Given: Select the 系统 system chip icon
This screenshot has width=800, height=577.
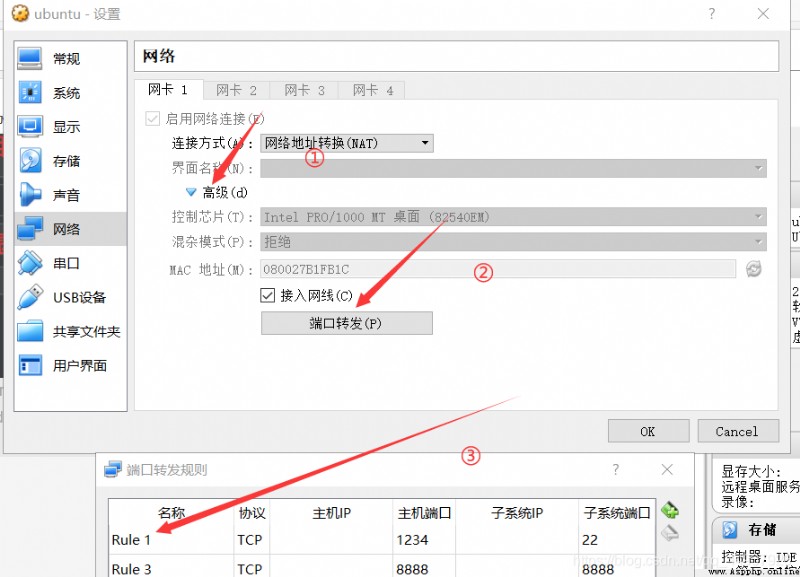Looking at the screenshot, I should click(30, 92).
